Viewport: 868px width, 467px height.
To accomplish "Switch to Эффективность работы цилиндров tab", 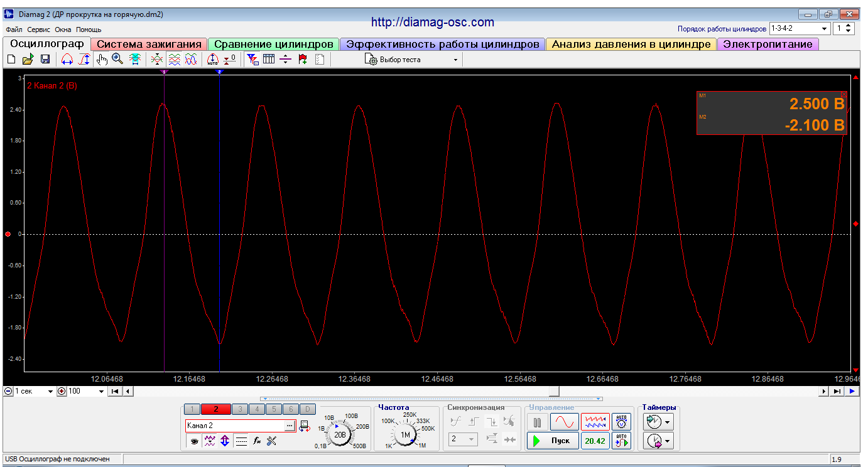I will click(442, 44).
